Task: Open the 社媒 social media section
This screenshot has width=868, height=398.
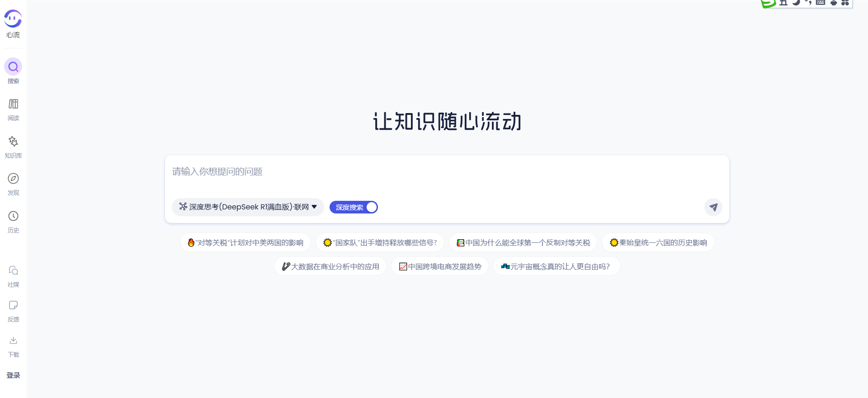Action: pyautogui.click(x=13, y=271)
